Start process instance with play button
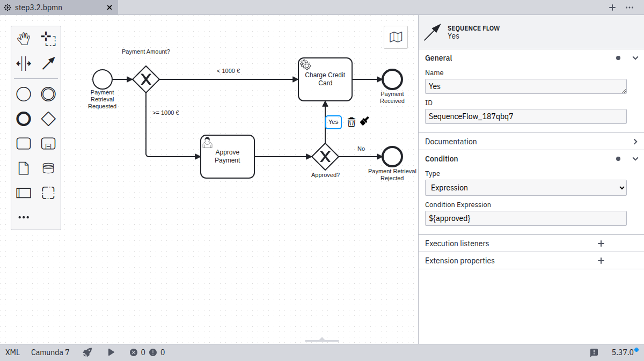 [x=111, y=352]
